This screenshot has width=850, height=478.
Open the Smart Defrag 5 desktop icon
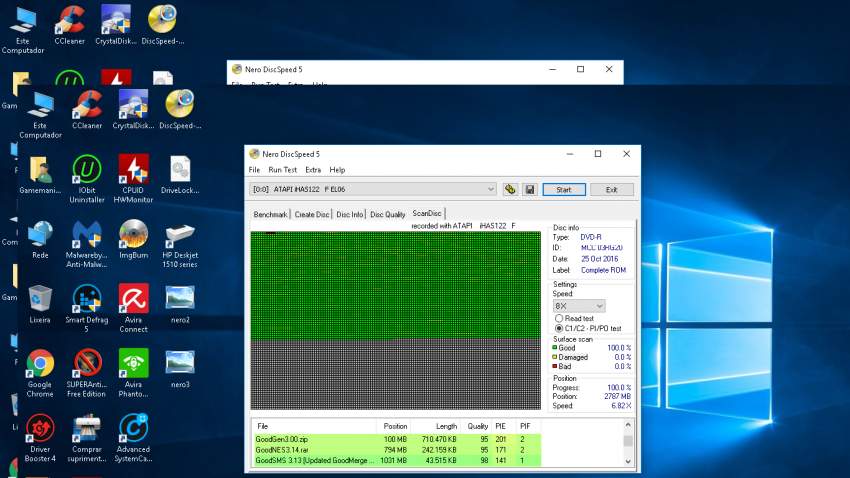coord(87,309)
